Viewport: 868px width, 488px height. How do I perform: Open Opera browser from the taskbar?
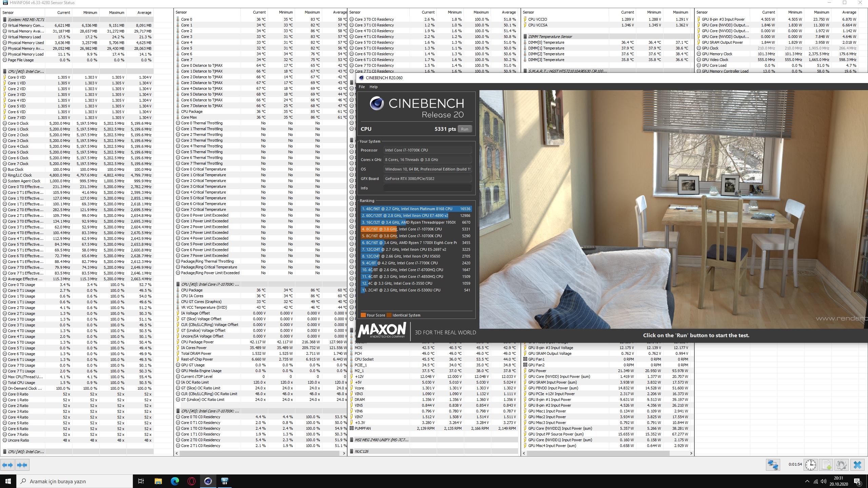(191, 481)
